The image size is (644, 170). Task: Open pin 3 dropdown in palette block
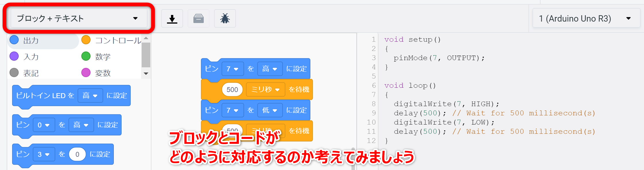point(44,154)
